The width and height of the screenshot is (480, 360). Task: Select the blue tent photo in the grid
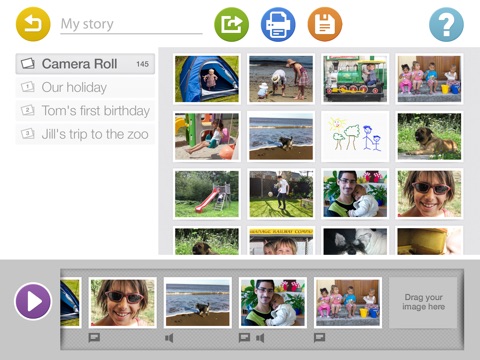207,79
